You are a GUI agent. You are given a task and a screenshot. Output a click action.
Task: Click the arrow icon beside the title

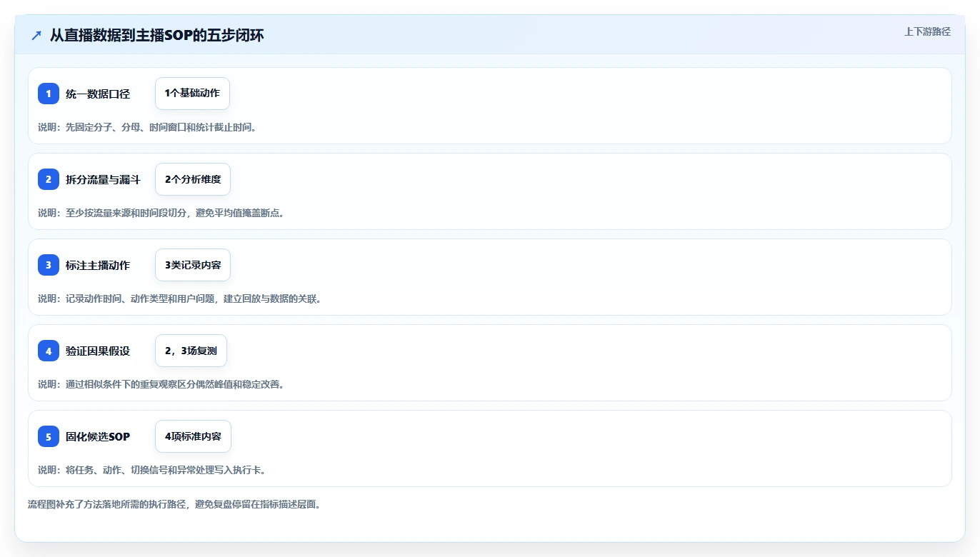[x=36, y=35]
